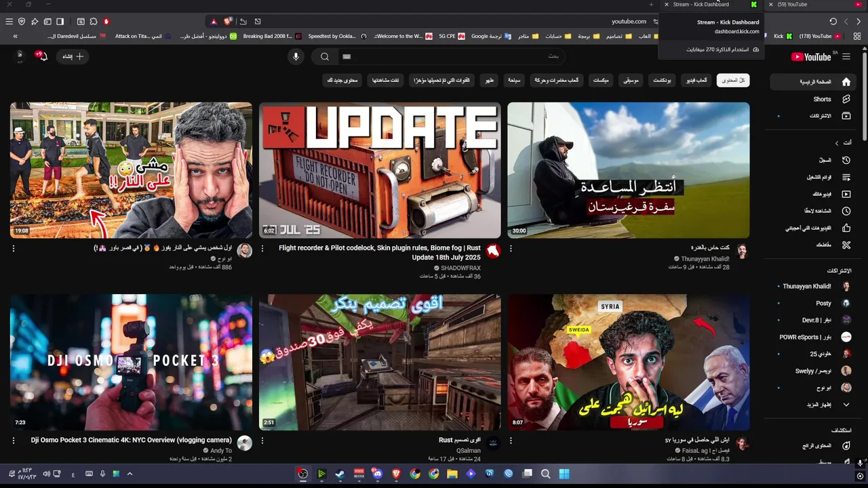Switch to the (59) YouTube browser tab
868x488 pixels.
[814, 4]
